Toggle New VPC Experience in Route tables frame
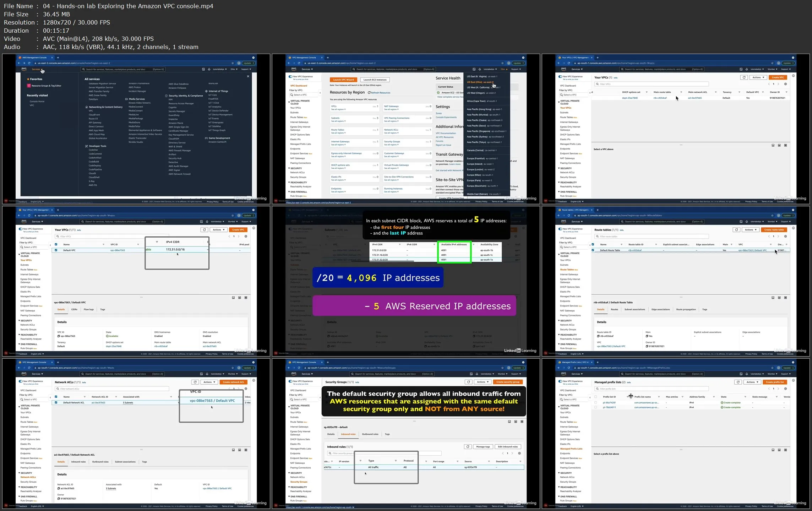812x511 pixels. coord(560,229)
